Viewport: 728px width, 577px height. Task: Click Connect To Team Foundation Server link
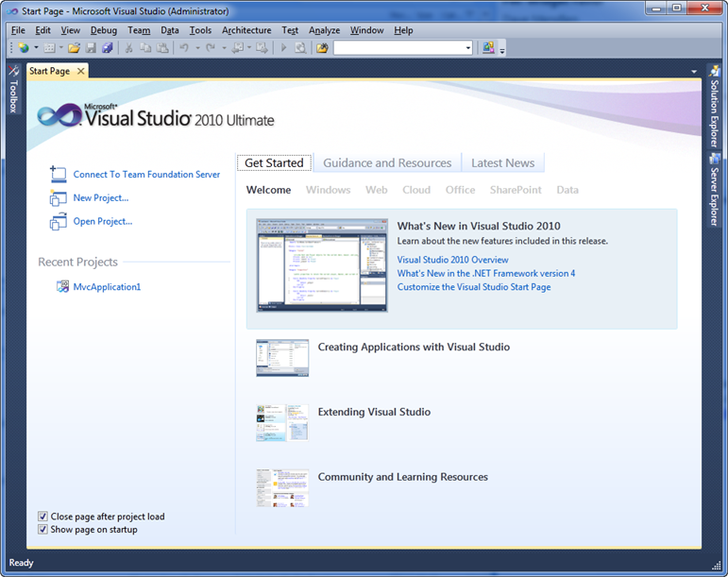coord(146,175)
